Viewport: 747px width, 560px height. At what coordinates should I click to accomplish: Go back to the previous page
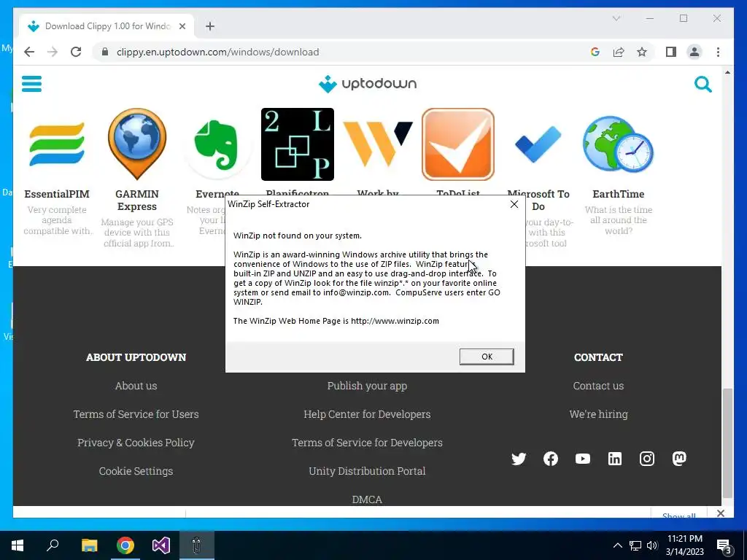tap(29, 52)
